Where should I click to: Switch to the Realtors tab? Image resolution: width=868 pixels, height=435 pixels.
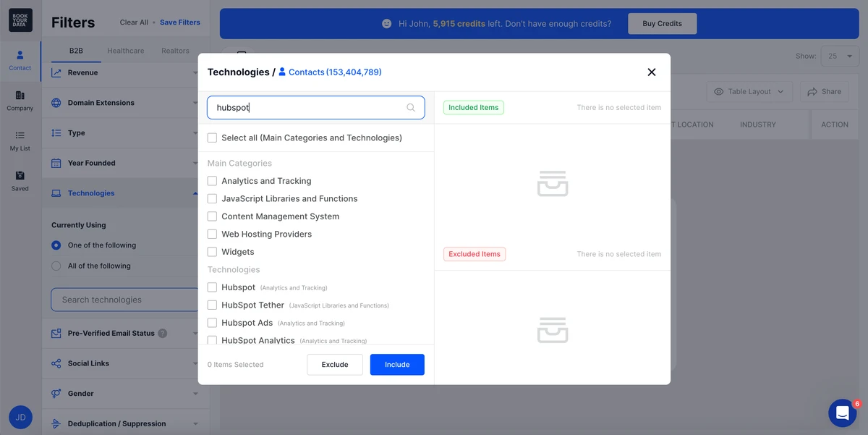tap(175, 51)
